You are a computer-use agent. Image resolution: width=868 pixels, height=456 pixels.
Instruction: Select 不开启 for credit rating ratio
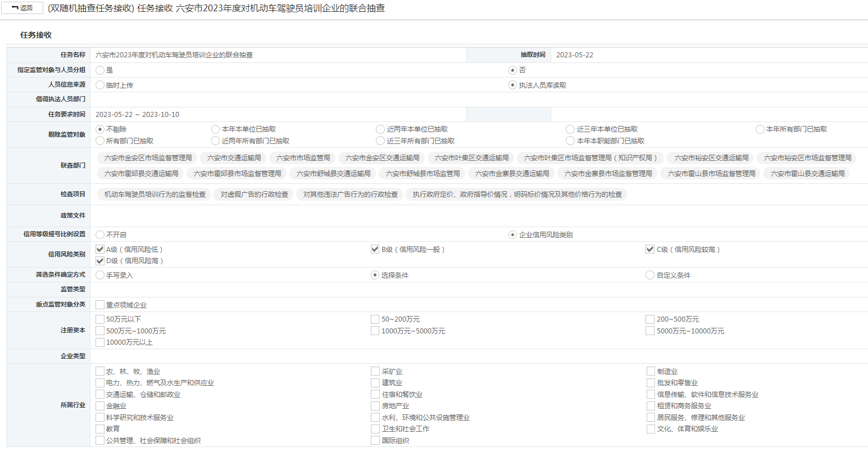(100, 234)
